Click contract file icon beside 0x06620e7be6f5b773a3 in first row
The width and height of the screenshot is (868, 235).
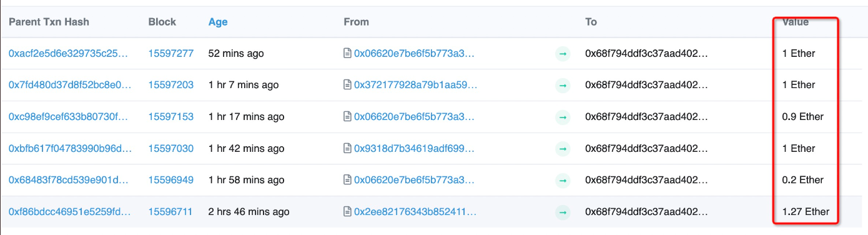[348, 54]
